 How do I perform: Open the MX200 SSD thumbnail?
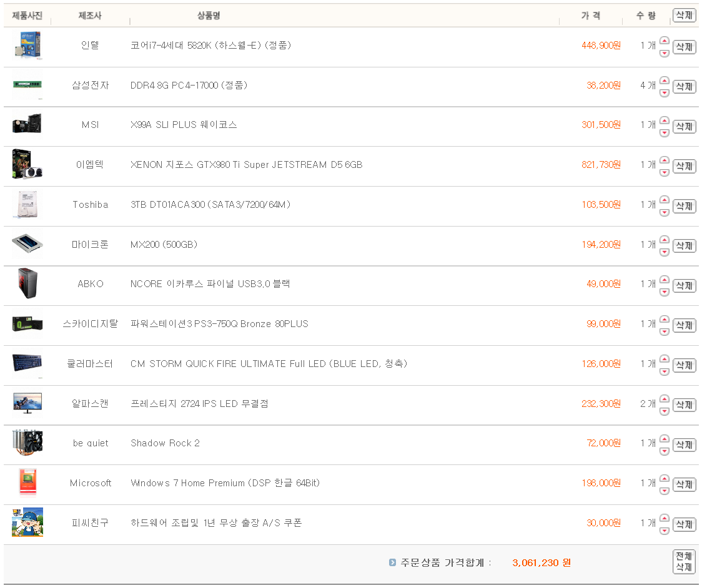pyautogui.click(x=27, y=244)
